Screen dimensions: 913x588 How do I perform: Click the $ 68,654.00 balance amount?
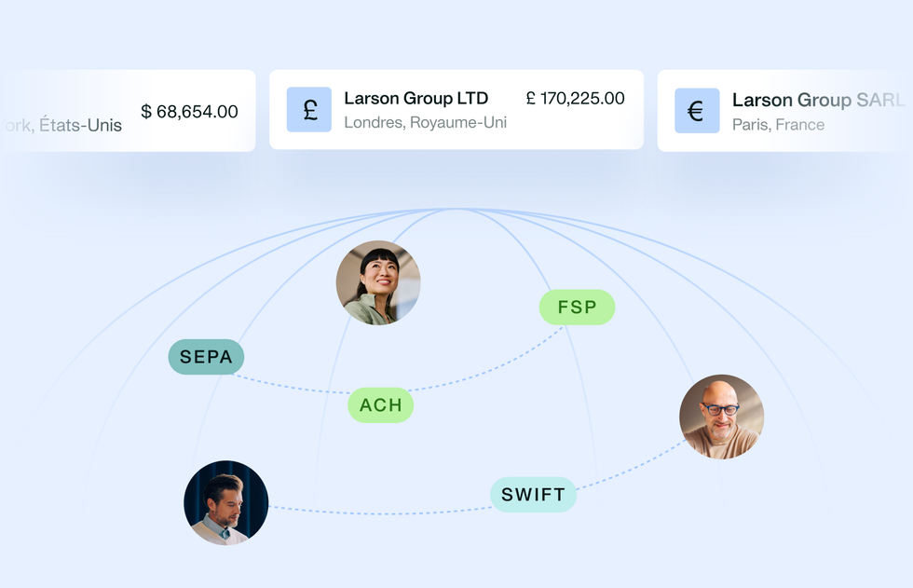click(189, 111)
